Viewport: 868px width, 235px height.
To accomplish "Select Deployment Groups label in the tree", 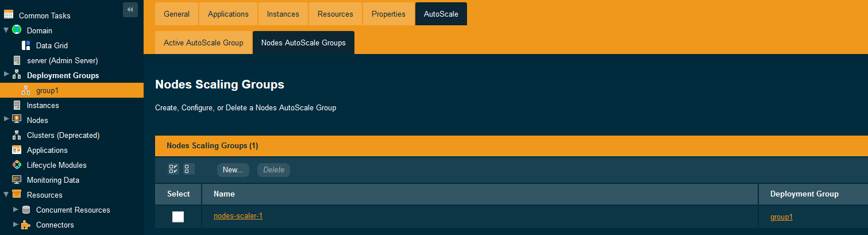I will point(63,75).
